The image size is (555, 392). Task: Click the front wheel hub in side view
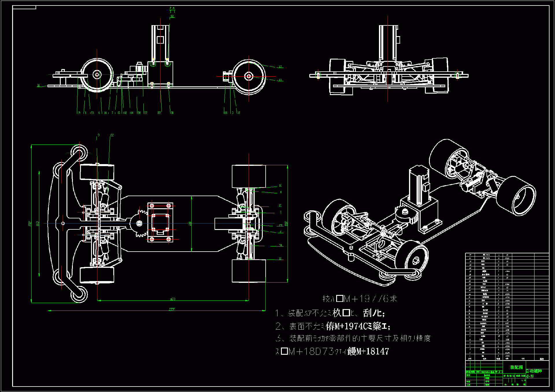tap(97, 75)
